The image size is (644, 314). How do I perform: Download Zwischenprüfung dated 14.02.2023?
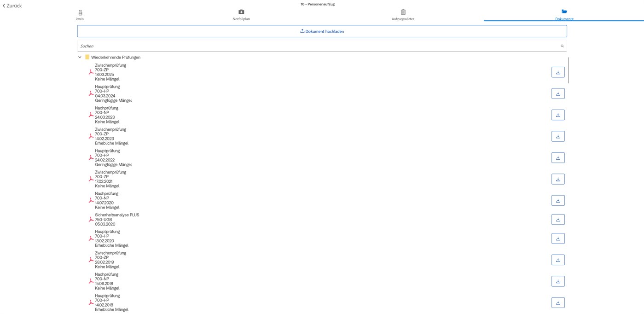(x=558, y=136)
